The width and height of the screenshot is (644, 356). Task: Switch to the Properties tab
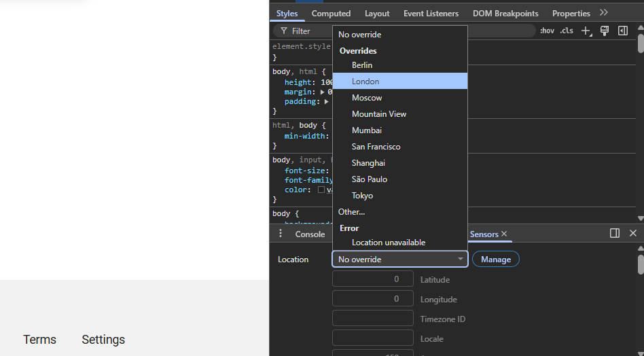pyautogui.click(x=571, y=14)
